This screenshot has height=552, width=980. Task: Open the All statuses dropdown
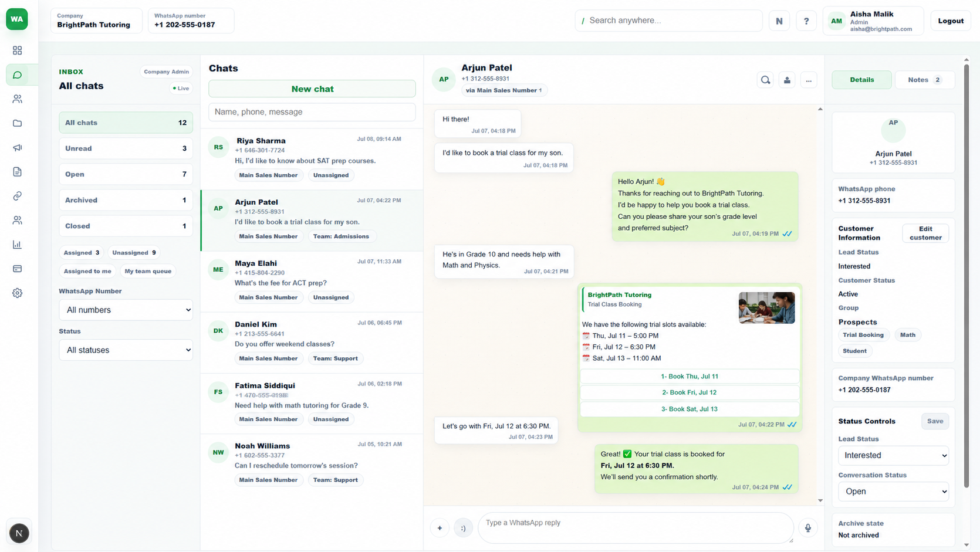[x=126, y=350]
